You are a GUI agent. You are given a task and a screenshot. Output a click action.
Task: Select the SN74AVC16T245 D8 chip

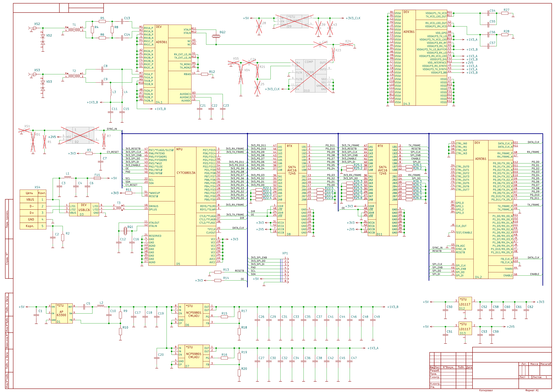(292, 190)
